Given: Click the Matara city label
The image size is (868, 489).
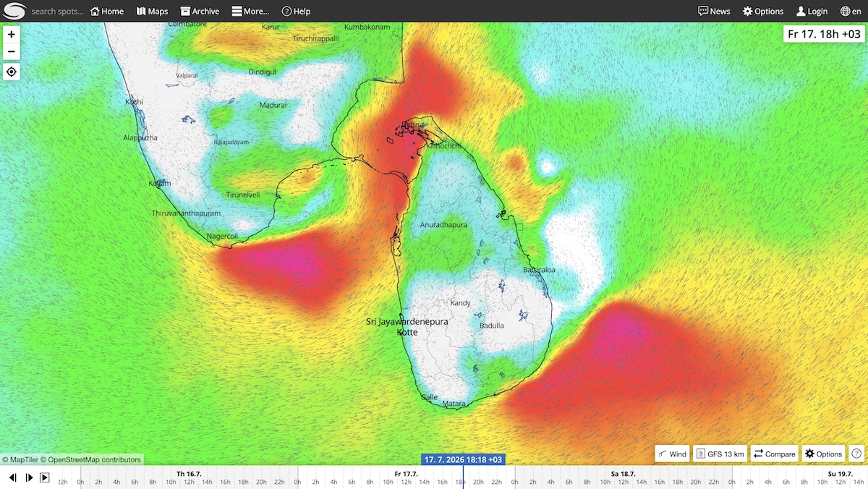Looking at the screenshot, I should [x=454, y=404].
